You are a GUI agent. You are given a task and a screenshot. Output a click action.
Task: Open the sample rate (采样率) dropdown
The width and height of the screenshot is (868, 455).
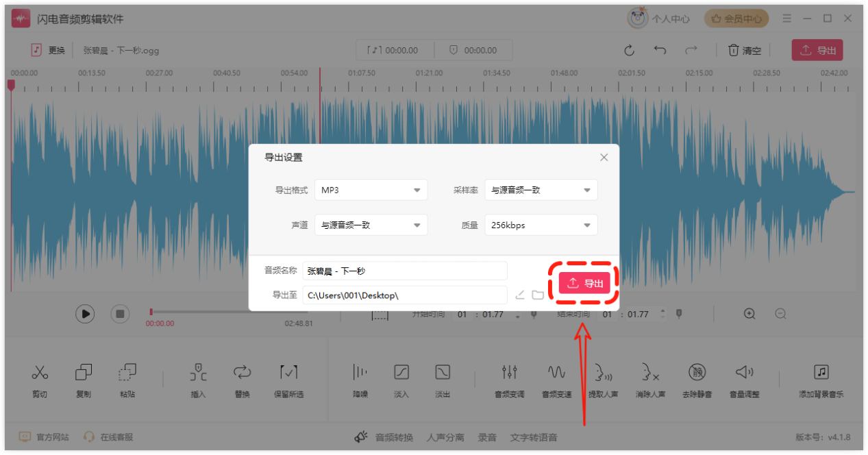pos(541,190)
